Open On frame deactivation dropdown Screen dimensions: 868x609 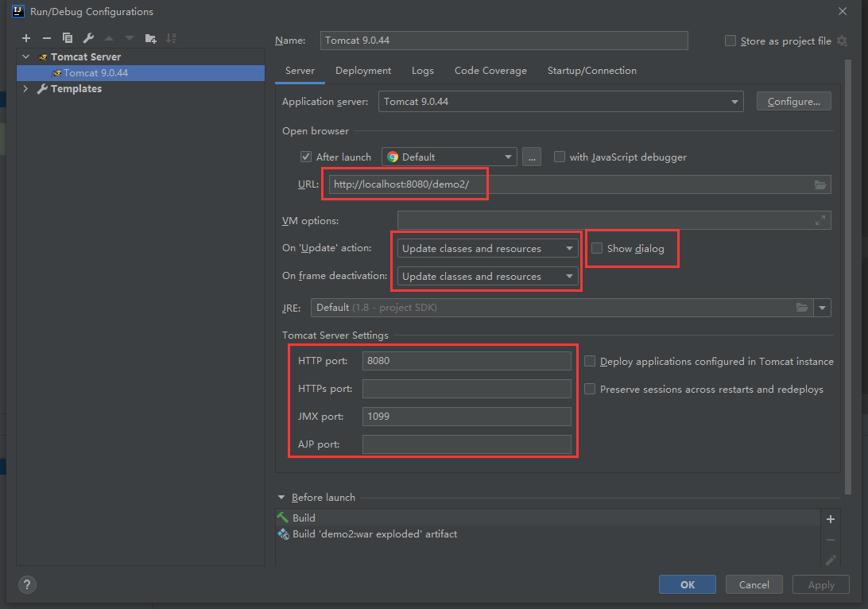click(x=488, y=276)
